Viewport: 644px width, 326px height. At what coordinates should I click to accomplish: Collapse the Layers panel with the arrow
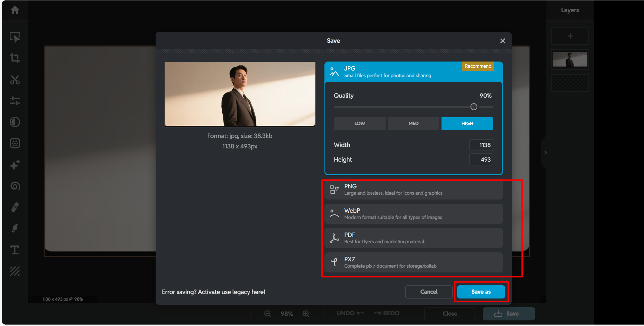(x=545, y=152)
